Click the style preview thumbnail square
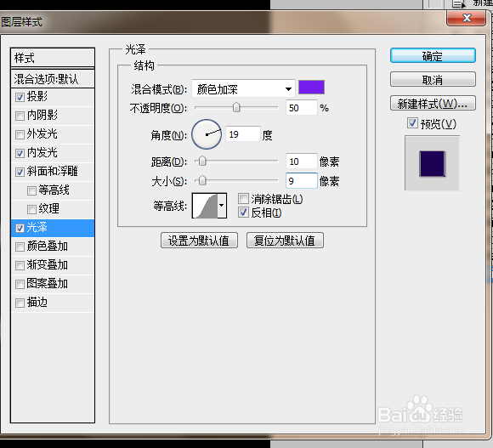The image size is (493, 448). (x=432, y=163)
